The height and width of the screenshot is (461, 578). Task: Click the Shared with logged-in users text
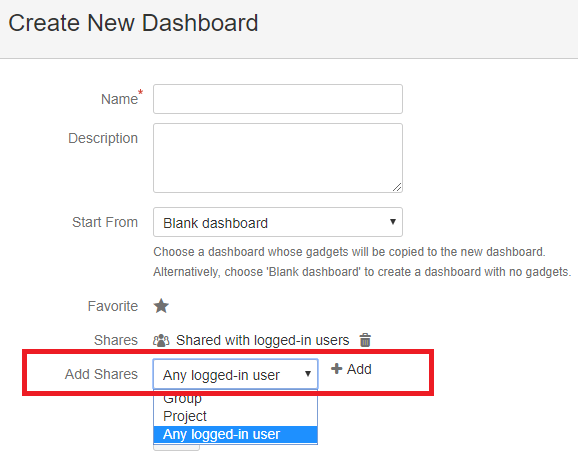tap(262, 340)
